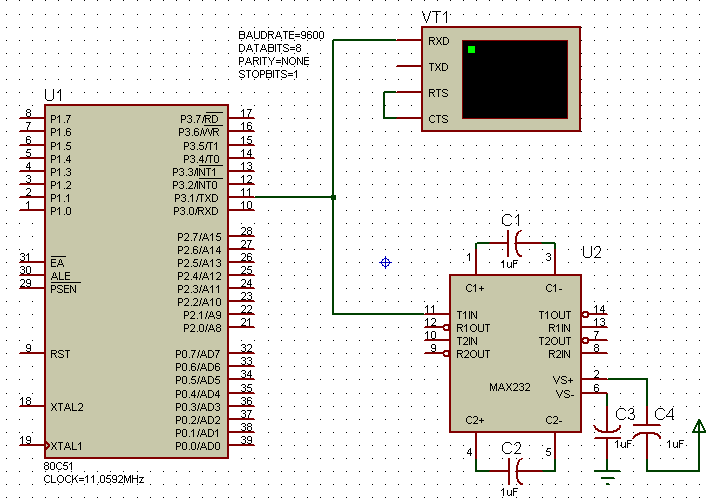Click the 80C51 part name text

pyautogui.click(x=58, y=466)
